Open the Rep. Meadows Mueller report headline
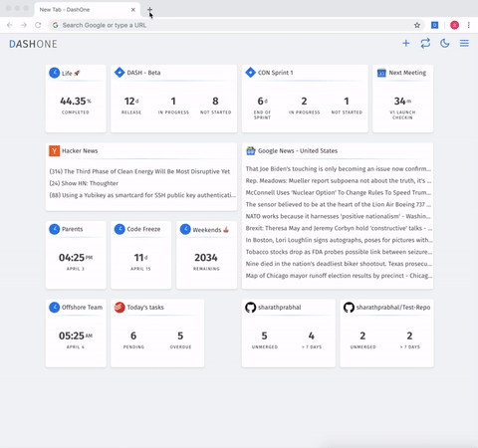 click(x=339, y=181)
